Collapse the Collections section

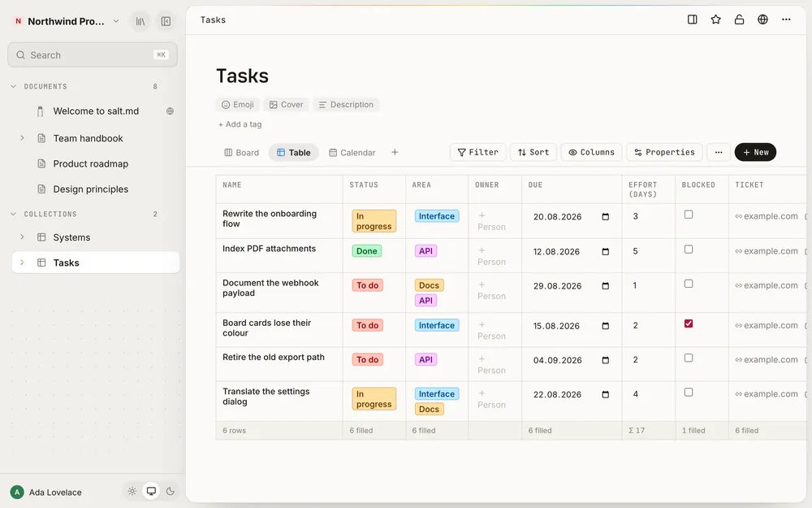pyautogui.click(x=14, y=214)
